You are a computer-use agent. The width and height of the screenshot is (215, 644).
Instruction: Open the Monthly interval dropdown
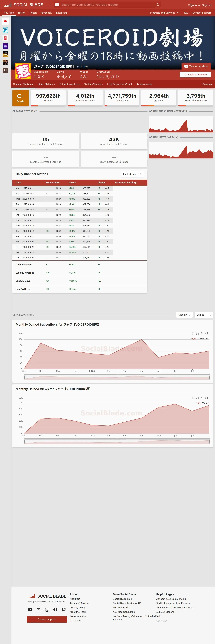pyautogui.click(x=185, y=315)
